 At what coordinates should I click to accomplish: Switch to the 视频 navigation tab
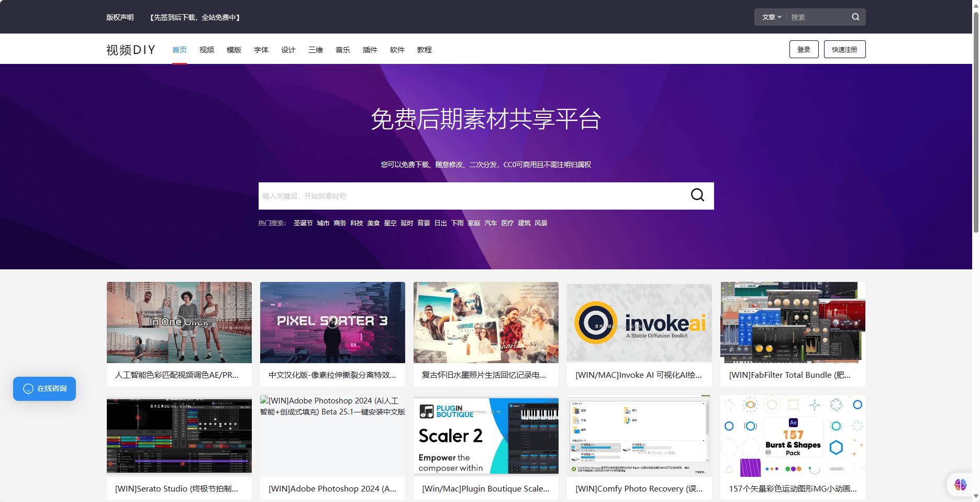point(206,49)
